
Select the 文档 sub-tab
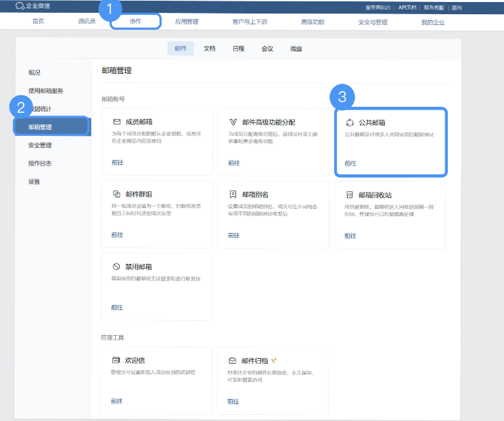[x=210, y=49]
